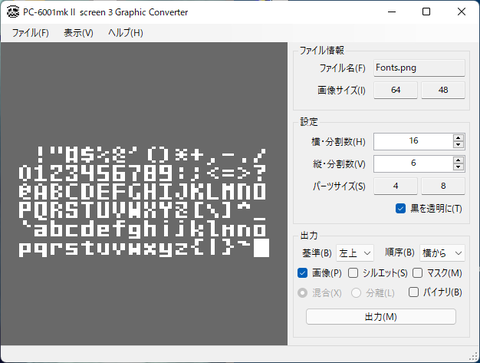Screen dimensions: 480x363
Task: Click the image height value 48
Action: pos(443,90)
